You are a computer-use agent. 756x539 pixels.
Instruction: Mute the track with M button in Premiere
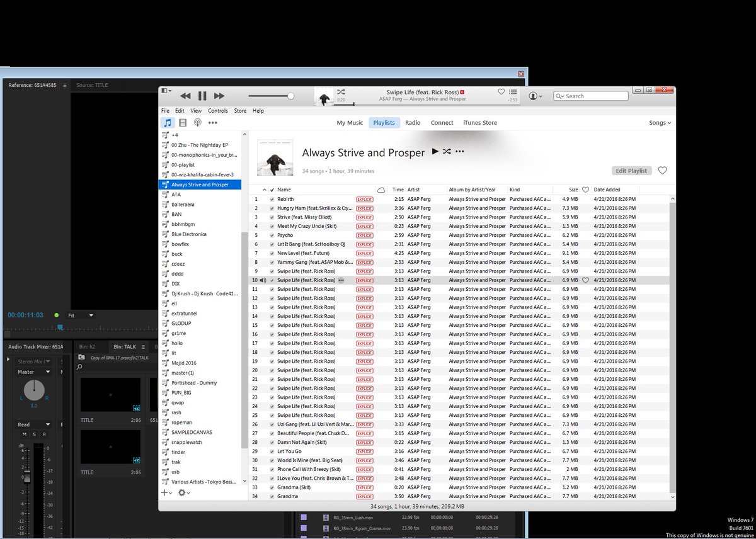click(x=25, y=434)
